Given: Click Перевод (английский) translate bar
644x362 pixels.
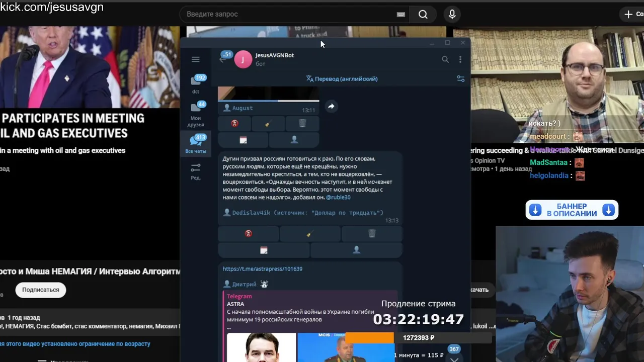Looking at the screenshot, I should (342, 79).
